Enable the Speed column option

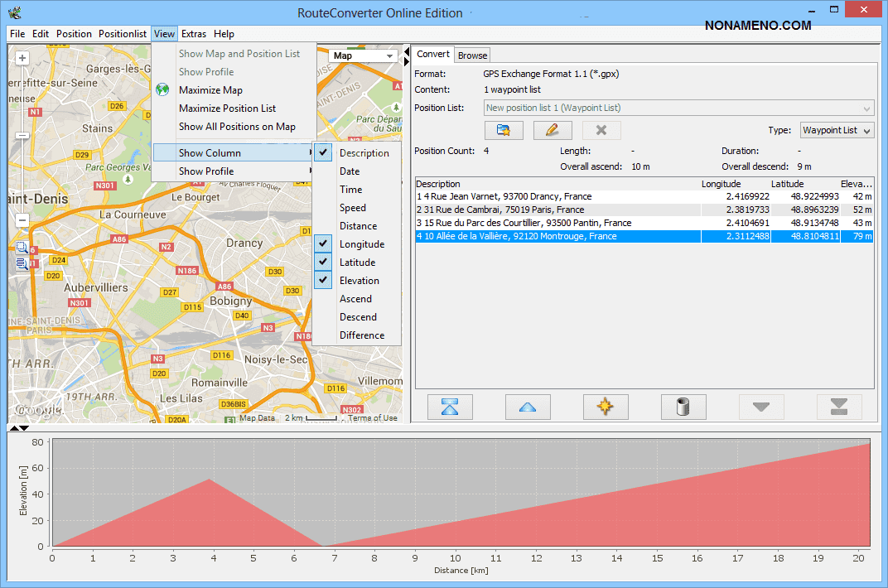pos(352,208)
